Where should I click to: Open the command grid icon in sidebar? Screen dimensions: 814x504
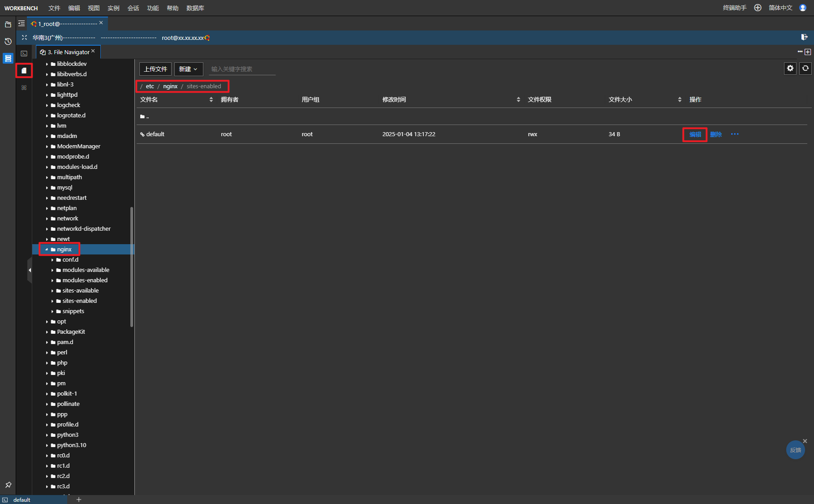pyautogui.click(x=24, y=88)
